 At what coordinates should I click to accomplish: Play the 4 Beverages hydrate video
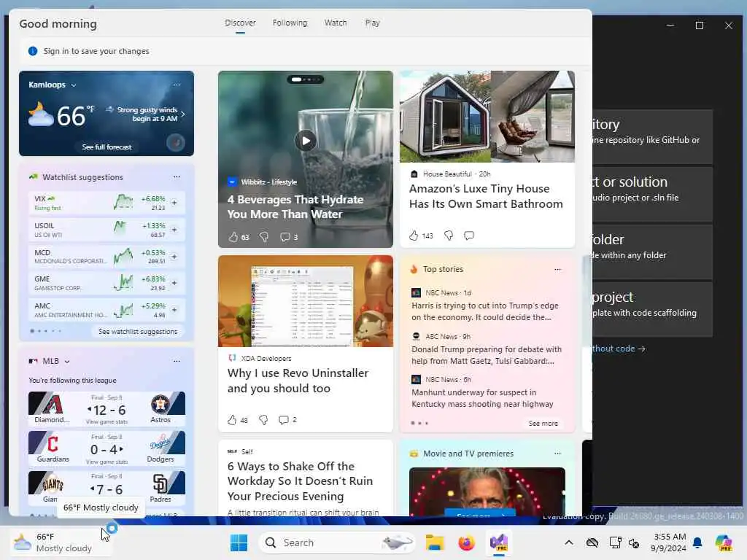(x=306, y=141)
